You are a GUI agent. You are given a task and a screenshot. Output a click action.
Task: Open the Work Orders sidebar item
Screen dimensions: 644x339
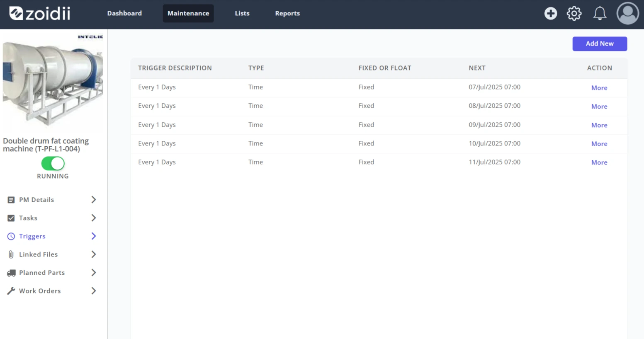click(52, 291)
